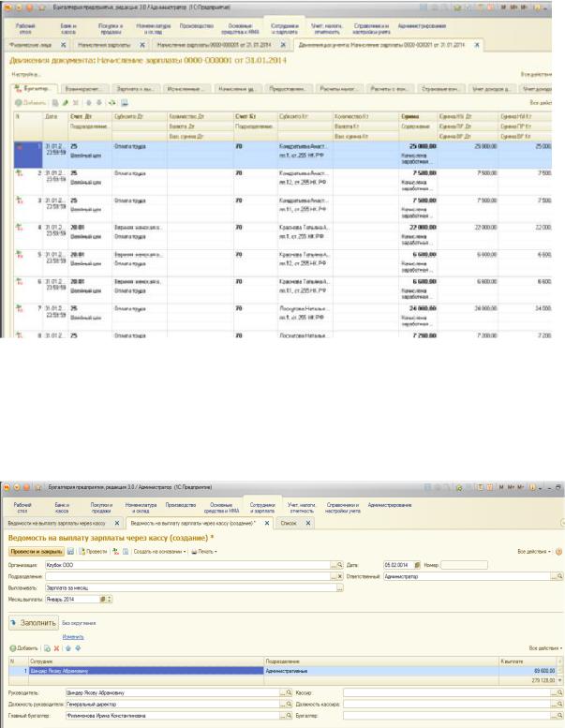
Task: Click the Административные cell in Подразделение column
Action: point(381,671)
